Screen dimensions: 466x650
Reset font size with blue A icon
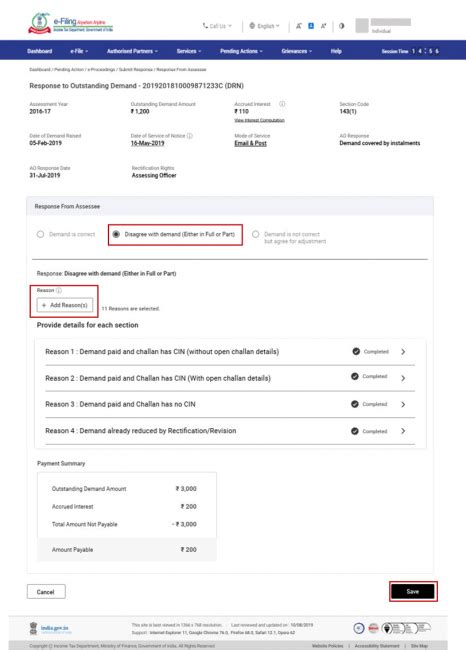[311, 26]
